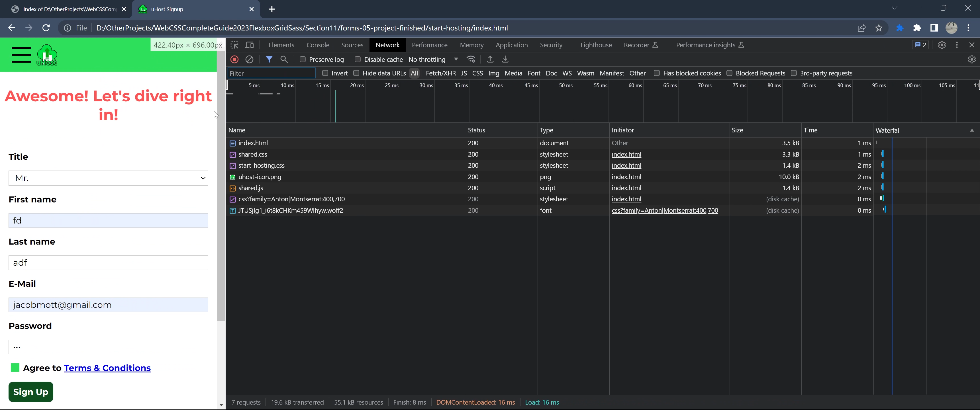Image resolution: width=980 pixels, height=410 pixels.
Task: Toggle the network filter funnel icon
Action: [269, 59]
